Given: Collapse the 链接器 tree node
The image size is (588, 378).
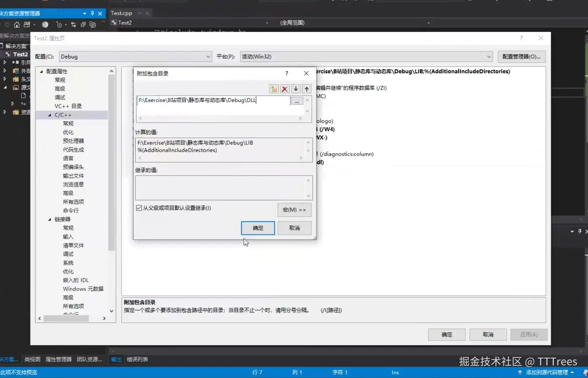Looking at the screenshot, I should (50, 219).
